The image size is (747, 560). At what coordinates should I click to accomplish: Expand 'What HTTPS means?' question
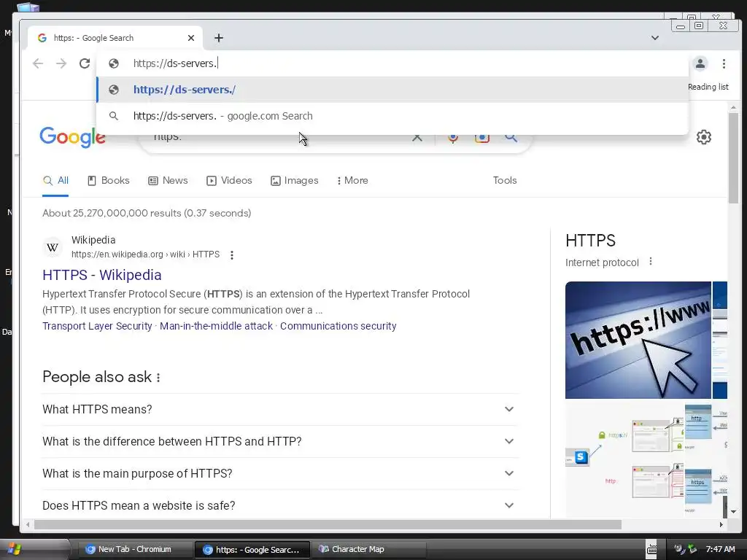pyautogui.click(x=280, y=410)
